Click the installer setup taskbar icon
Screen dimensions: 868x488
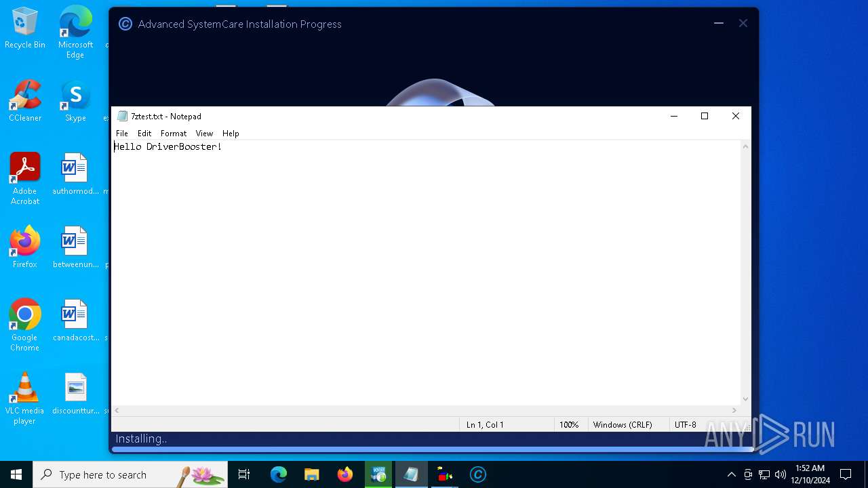[378, 474]
